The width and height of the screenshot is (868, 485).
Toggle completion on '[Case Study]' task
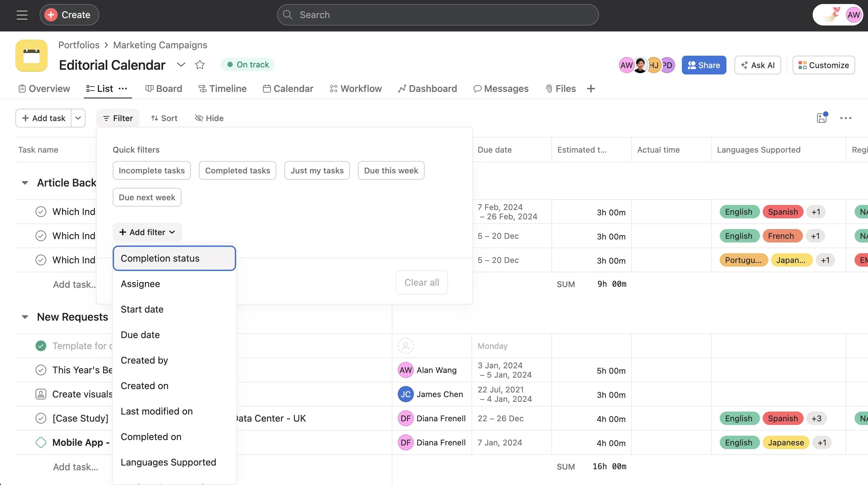pyautogui.click(x=41, y=418)
